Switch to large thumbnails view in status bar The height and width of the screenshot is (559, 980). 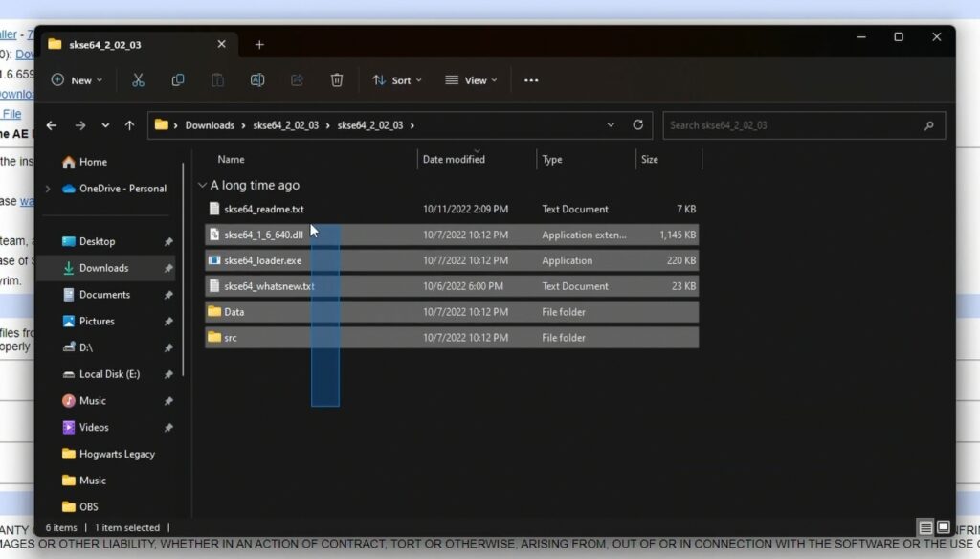click(x=943, y=527)
